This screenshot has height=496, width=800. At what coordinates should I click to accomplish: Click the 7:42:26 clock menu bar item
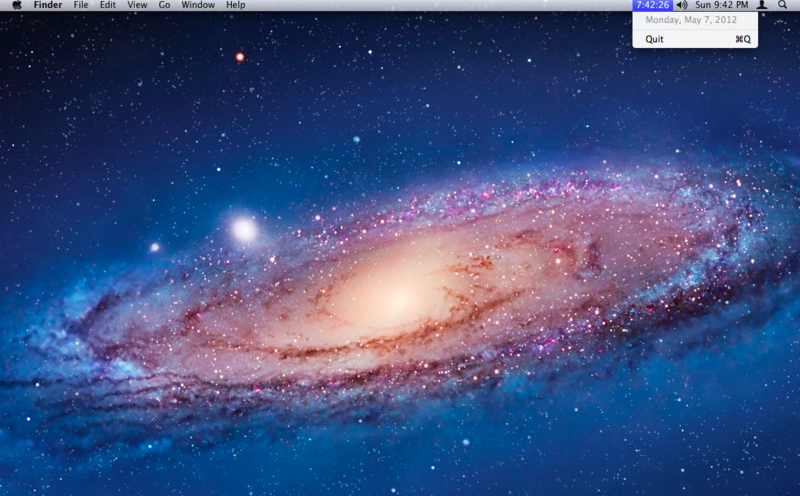click(x=653, y=5)
